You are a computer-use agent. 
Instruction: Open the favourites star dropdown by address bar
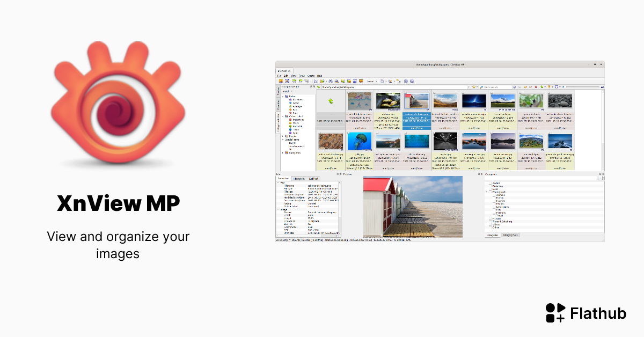(x=474, y=87)
